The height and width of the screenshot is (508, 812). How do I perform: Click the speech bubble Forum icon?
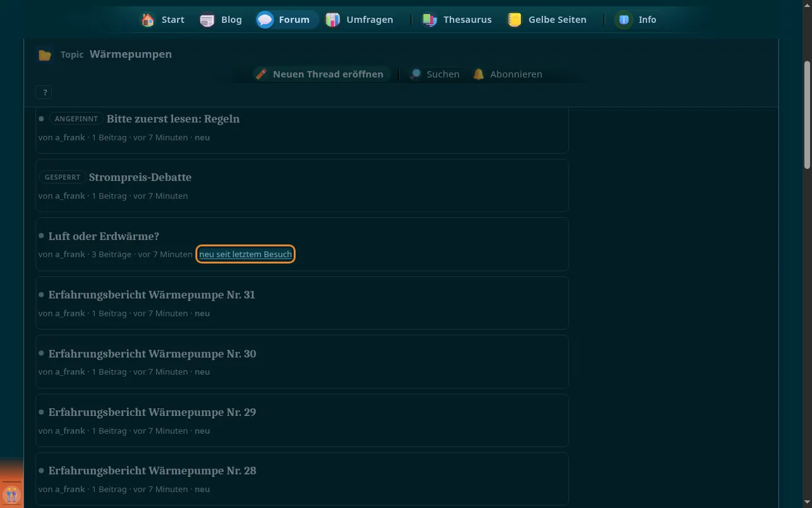265,20
